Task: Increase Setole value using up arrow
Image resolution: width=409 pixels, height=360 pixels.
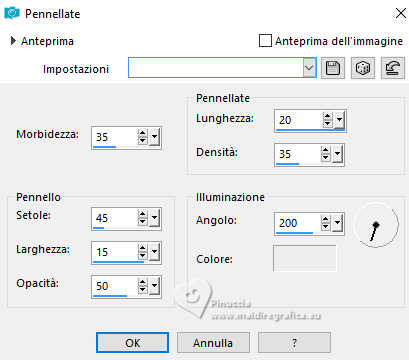Action: tap(143, 214)
